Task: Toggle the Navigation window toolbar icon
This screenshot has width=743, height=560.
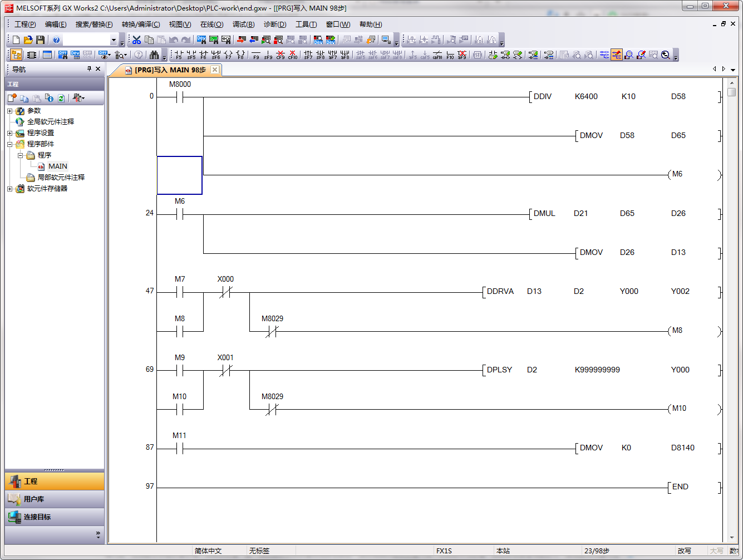Action: click(16, 55)
